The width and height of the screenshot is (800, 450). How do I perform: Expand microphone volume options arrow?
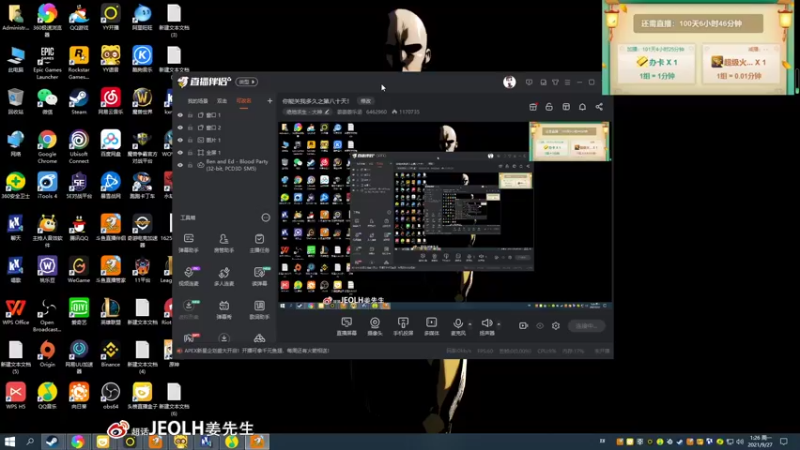[x=470, y=324]
